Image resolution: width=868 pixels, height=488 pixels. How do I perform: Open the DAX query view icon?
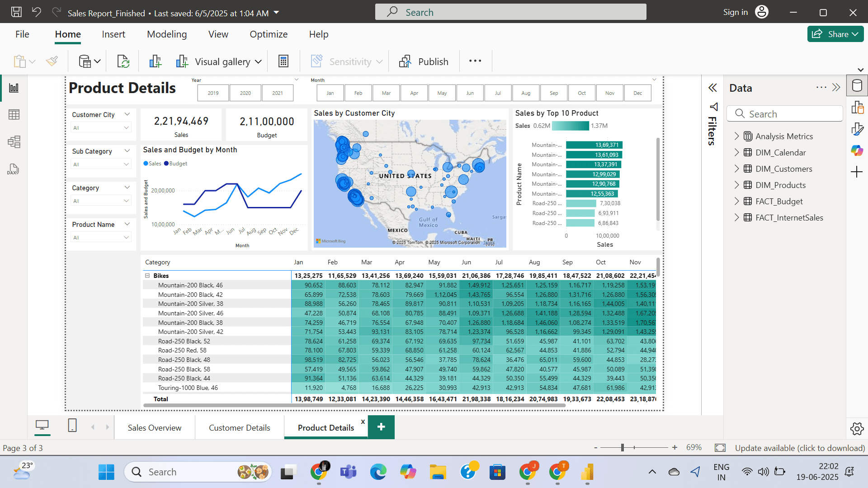(13, 169)
